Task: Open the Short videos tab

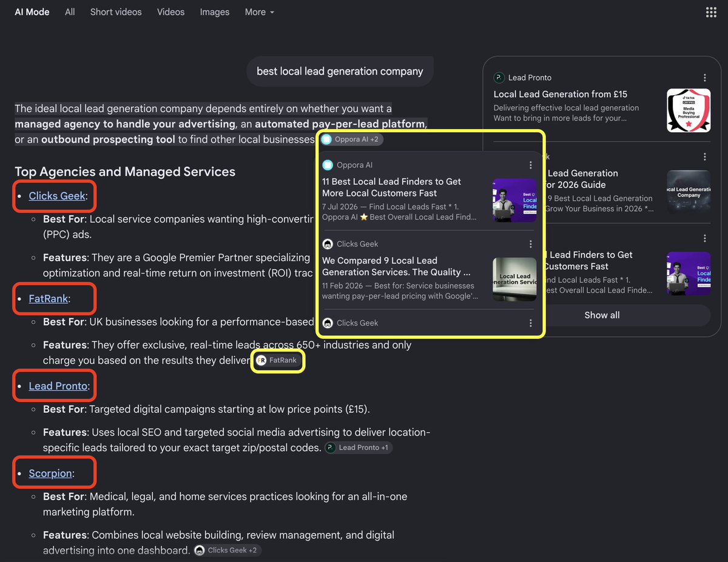Action: click(x=116, y=12)
